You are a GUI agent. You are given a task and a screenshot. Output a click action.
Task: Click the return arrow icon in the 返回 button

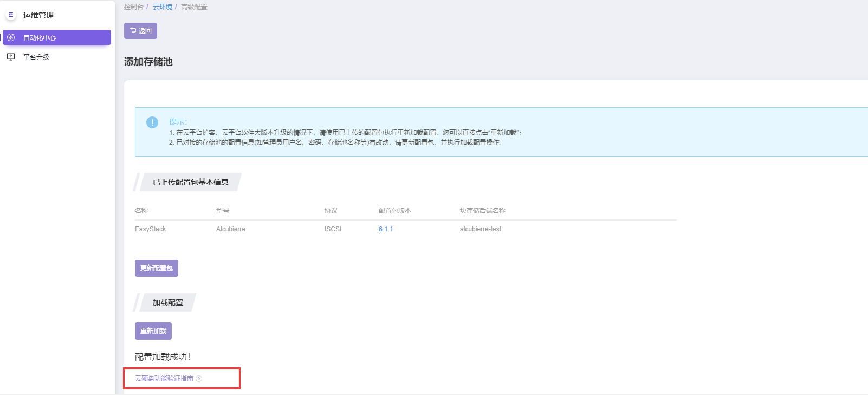[x=133, y=30]
